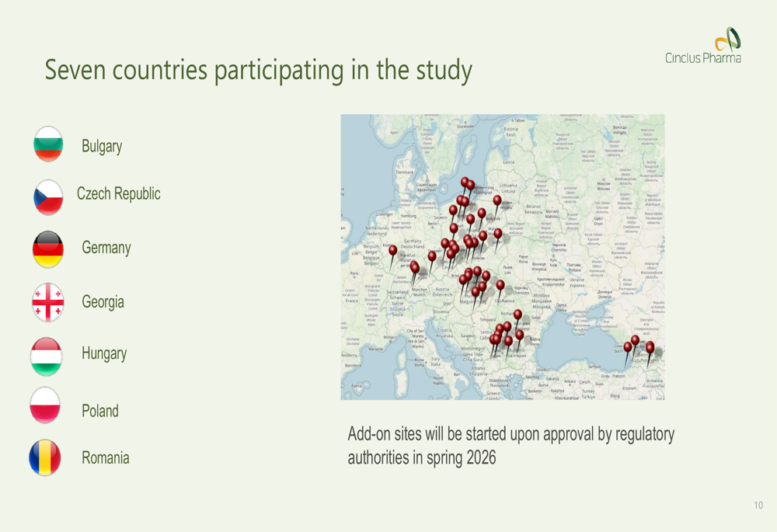
Task: Click the Bulgaria flag icon
Action: coord(48,144)
